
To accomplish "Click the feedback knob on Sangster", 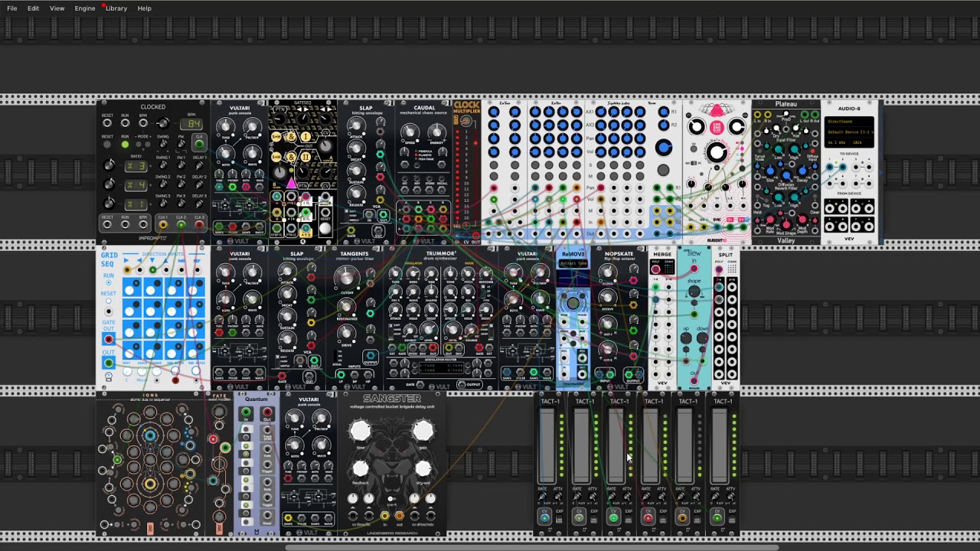I will click(x=360, y=468).
